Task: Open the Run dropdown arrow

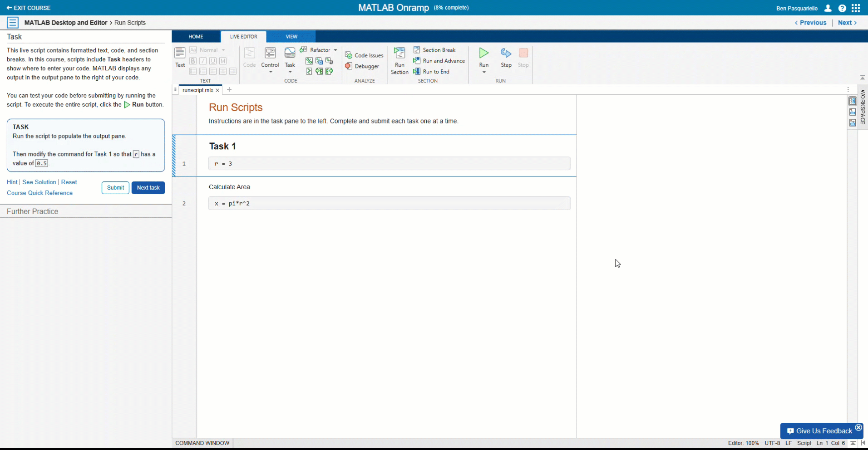Action: 484,72
